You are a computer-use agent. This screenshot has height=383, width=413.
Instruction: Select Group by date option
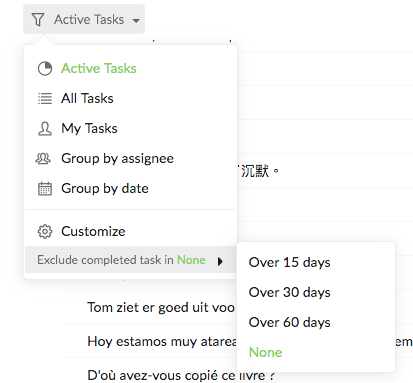tap(105, 189)
